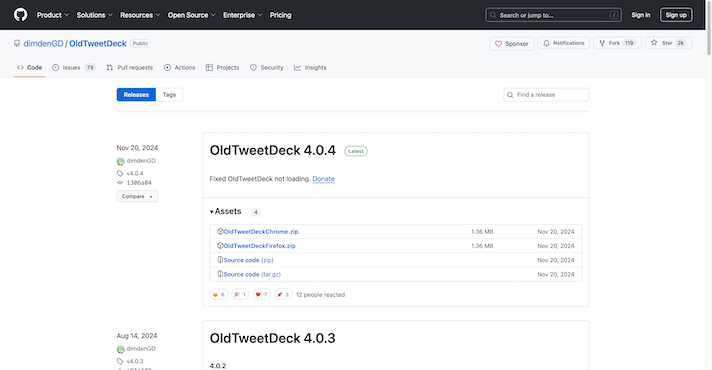This screenshot has height=370, width=712.
Task: Click the Public visibility badge
Action: [140, 44]
